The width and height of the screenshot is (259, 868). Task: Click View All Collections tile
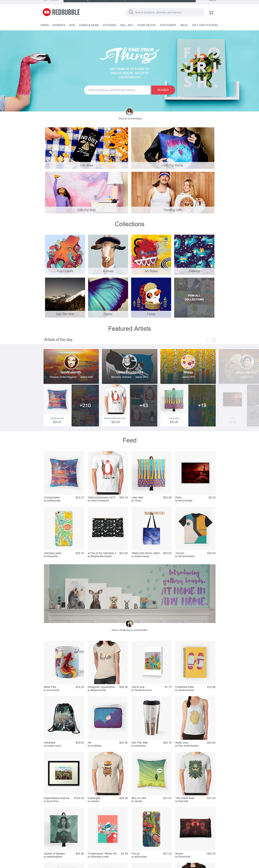(x=194, y=297)
